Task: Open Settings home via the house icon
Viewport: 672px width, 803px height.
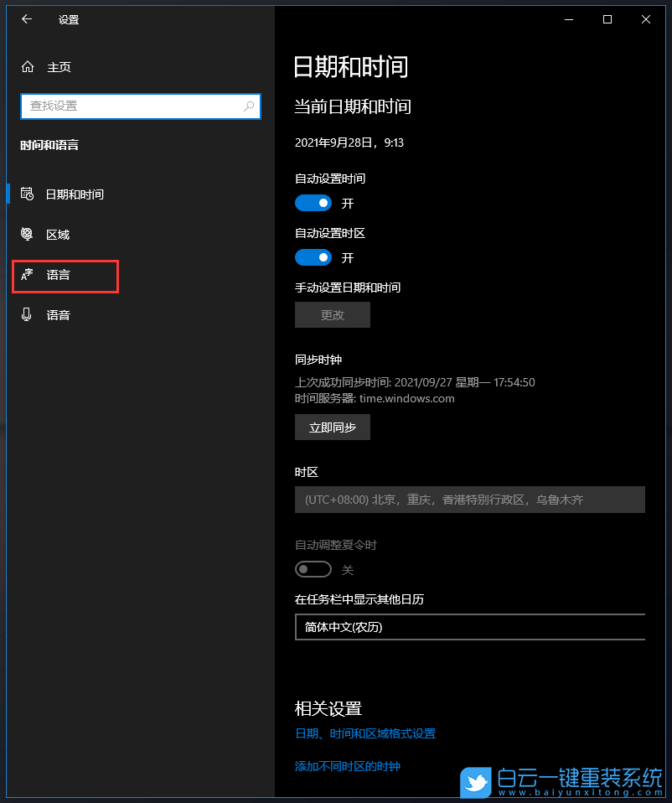Action: (x=28, y=66)
